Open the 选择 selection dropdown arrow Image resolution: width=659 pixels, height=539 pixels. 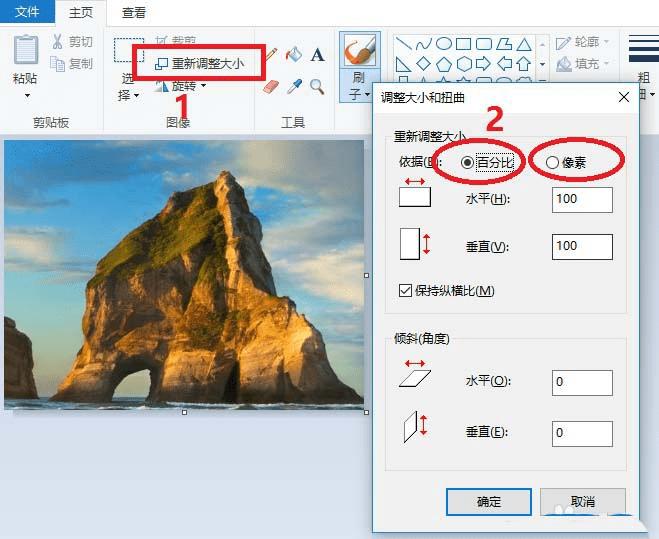pyautogui.click(x=137, y=96)
